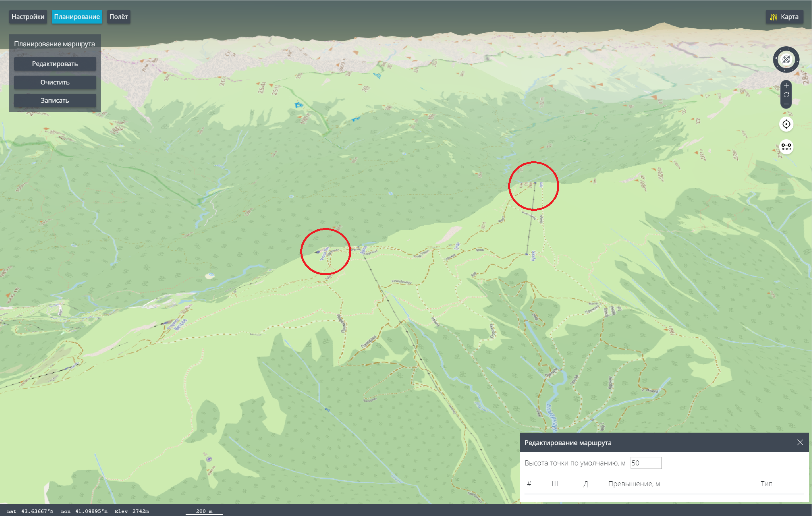Zoom in with the plus icon
812x516 pixels.
point(786,86)
